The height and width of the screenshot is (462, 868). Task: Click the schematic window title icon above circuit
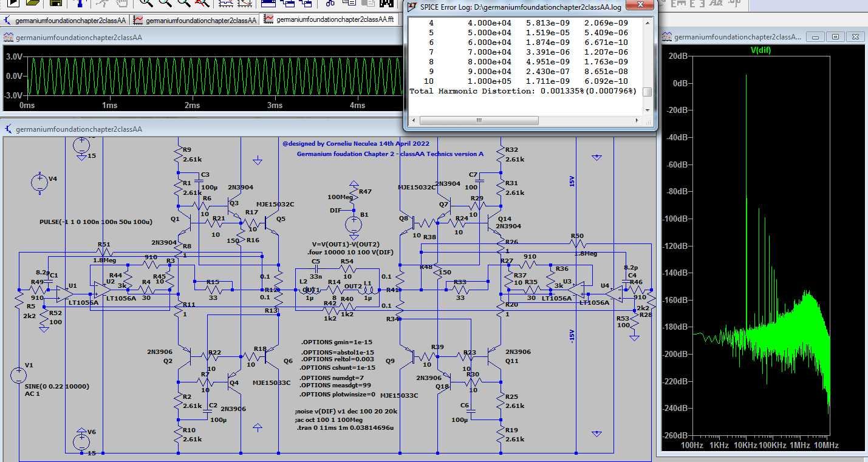click(9, 129)
